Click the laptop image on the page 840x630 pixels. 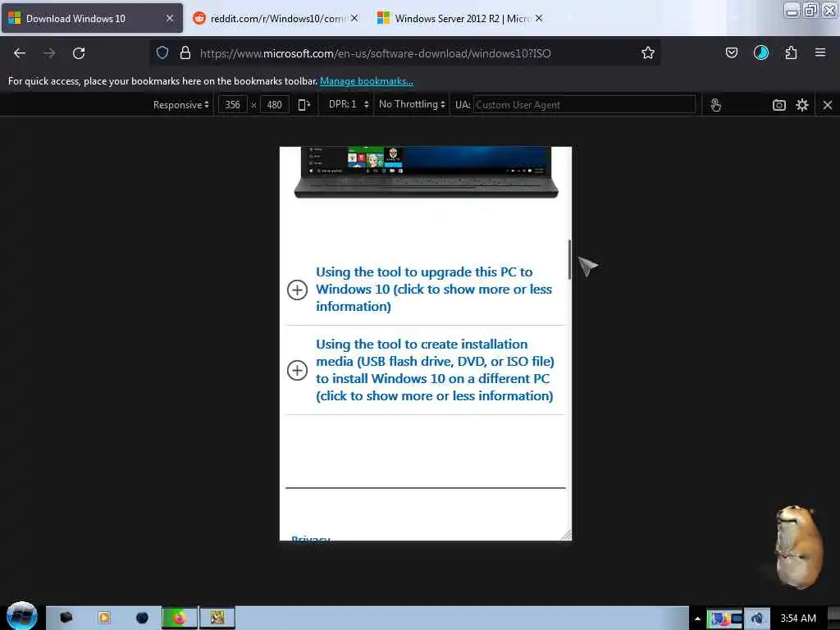point(426,172)
